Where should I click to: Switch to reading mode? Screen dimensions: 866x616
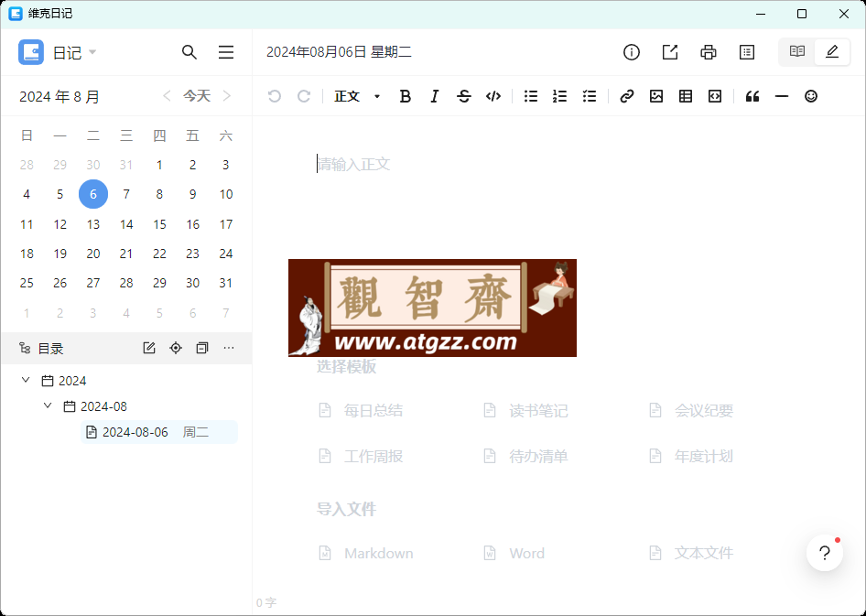tap(797, 52)
